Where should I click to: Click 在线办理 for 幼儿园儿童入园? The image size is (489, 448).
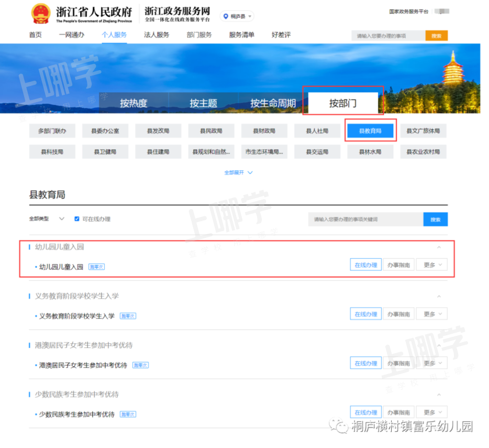coord(365,265)
